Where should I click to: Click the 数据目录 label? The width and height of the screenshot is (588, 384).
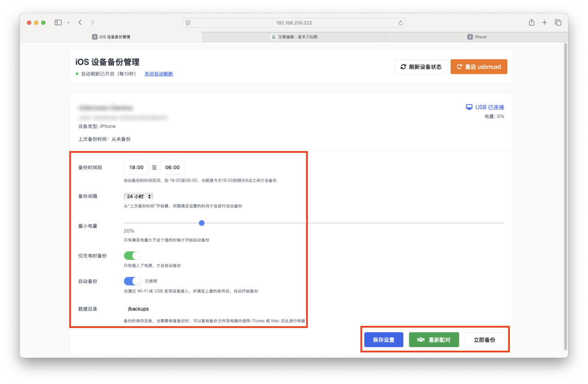pyautogui.click(x=88, y=309)
